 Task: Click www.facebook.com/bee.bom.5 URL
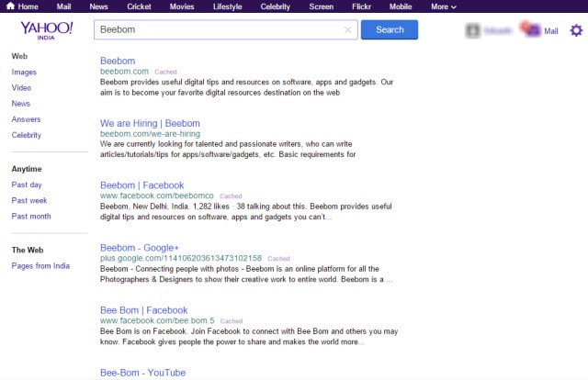point(157,320)
